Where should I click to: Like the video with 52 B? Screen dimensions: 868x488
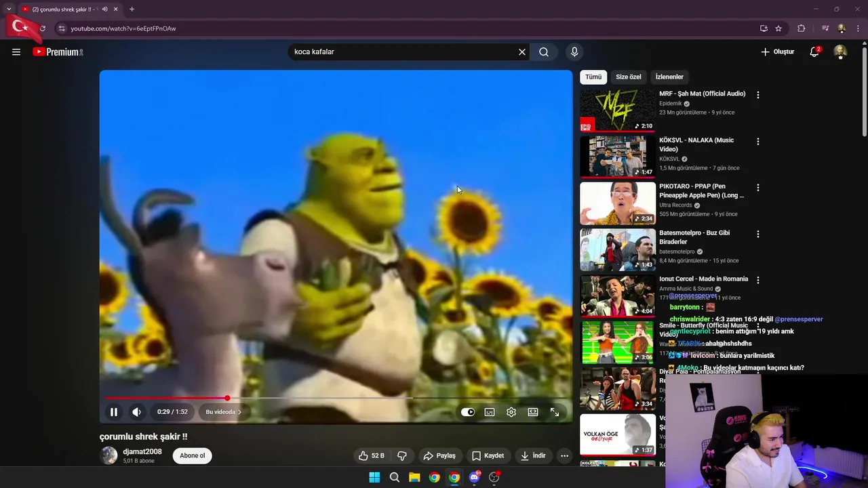371,455
